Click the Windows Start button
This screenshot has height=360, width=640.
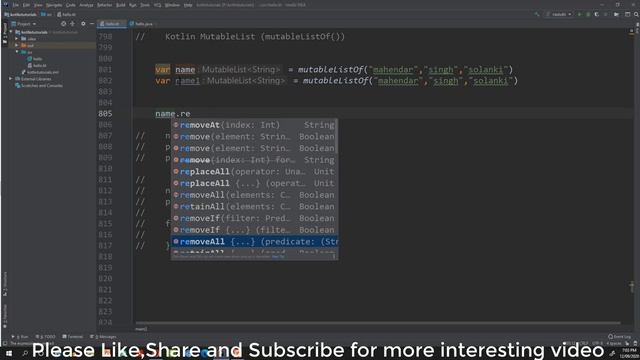click(9, 353)
